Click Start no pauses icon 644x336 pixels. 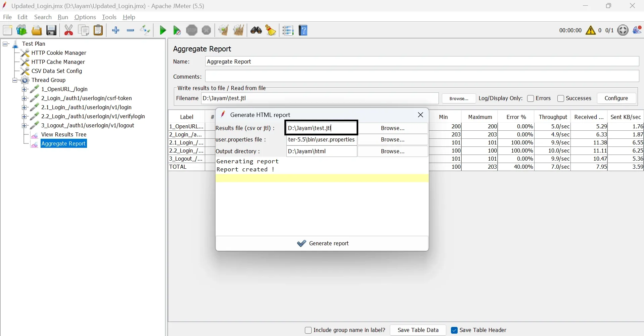[x=177, y=30]
